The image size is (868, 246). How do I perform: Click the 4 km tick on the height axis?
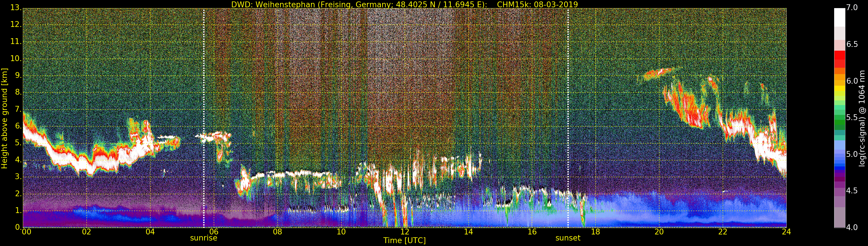(x=18, y=160)
